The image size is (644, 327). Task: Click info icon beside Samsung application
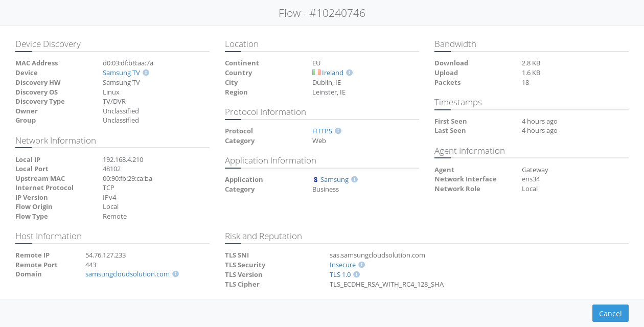click(354, 180)
